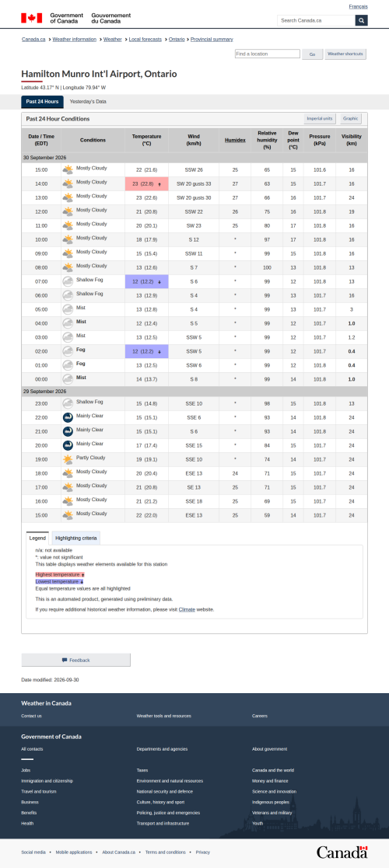Viewport: 389px width, 868px height.
Task: Open Immigration and citizenship link
Action: click(47, 780)
